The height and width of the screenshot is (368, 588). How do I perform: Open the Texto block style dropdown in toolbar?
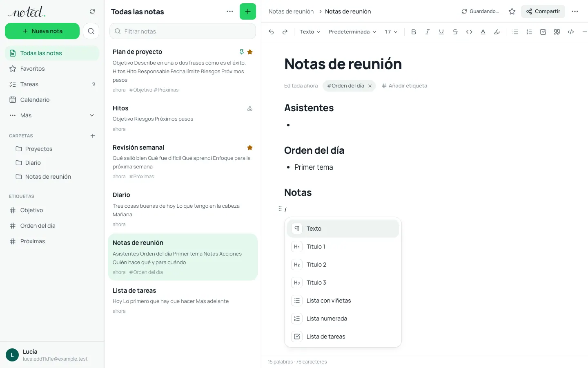coord(310,32)
